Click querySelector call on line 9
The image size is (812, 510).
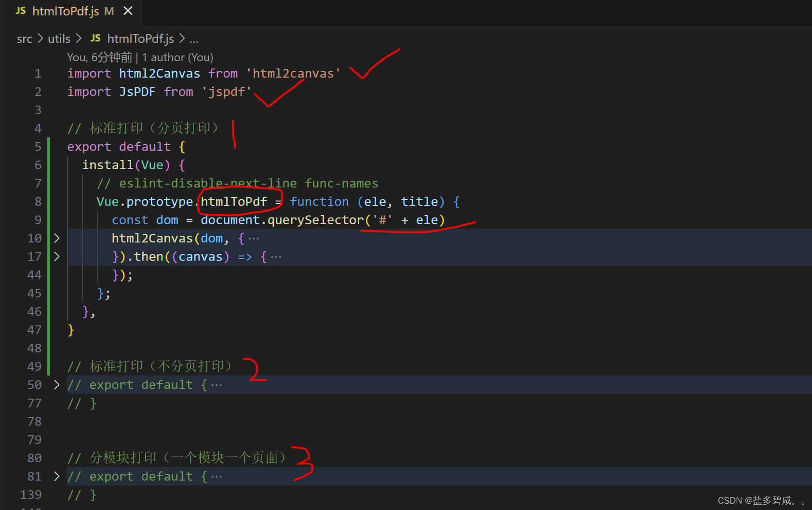(x=315, y=220)
